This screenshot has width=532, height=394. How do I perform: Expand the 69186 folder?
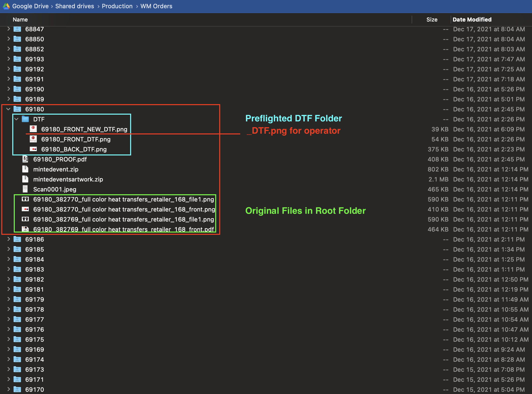(x=9, y=239)
